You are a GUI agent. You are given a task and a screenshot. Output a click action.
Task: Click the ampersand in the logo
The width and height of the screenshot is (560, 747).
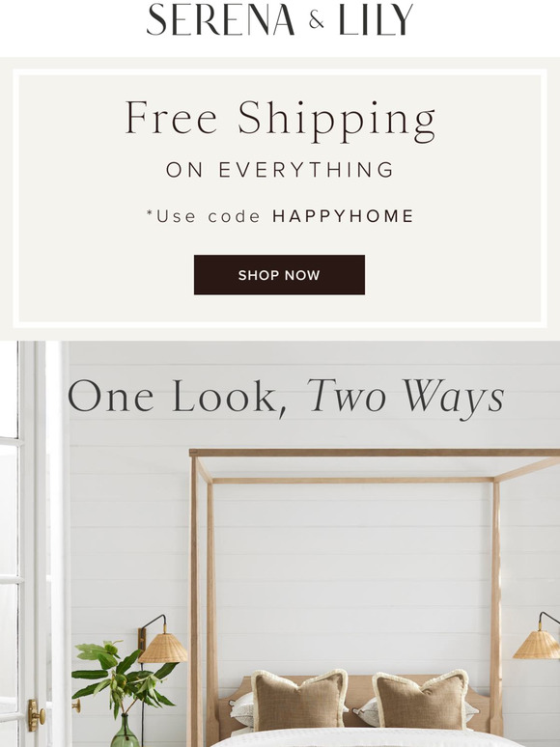tap(316, 20)
